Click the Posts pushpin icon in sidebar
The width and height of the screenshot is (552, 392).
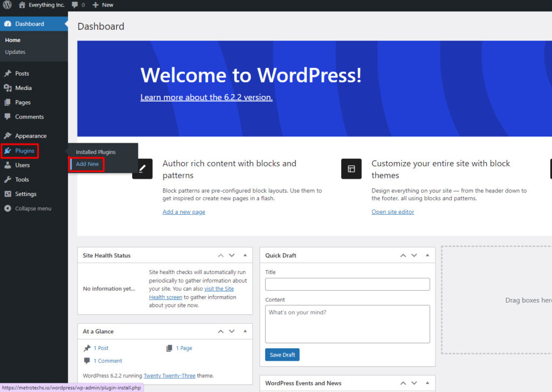click(8, 73)
